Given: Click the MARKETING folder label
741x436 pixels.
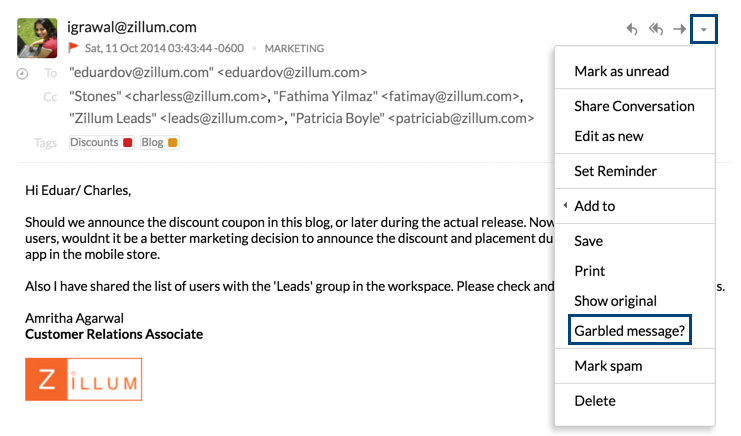Looking at the screenshot, I should pyautogui.click(x=294, y=49).
